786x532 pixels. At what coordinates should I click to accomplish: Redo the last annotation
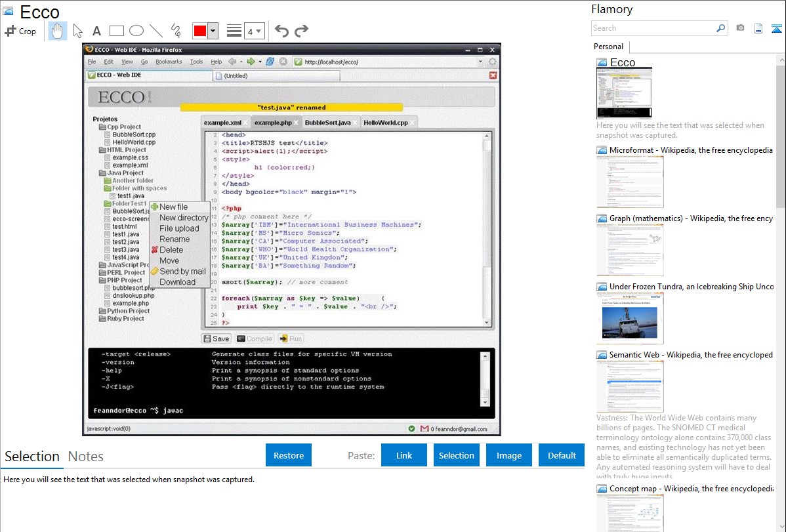click(x=301, y=31)
